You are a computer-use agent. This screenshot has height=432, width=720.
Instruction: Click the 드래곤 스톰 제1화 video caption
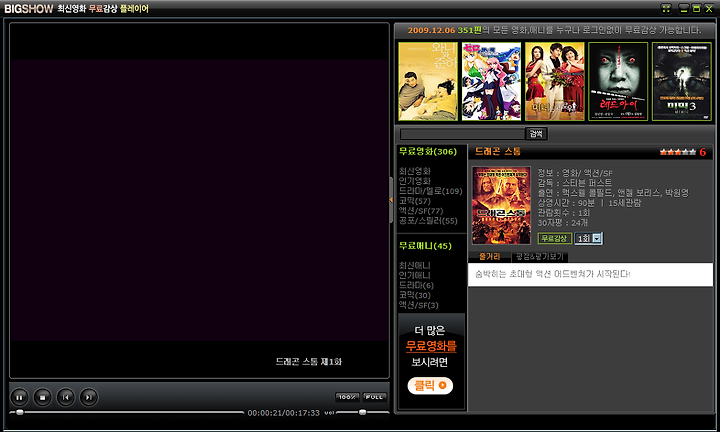309,362
